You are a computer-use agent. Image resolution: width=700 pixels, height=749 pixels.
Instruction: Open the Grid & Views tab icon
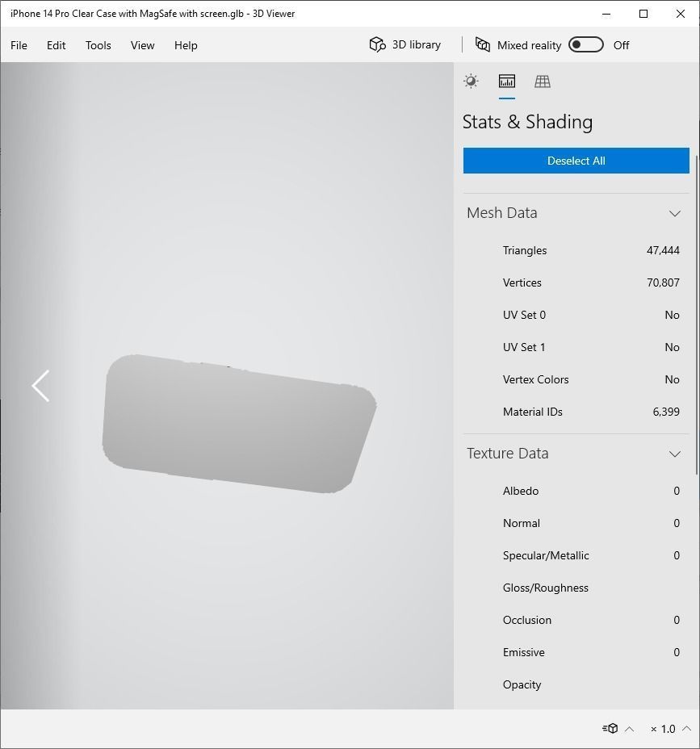click(543, 82)
